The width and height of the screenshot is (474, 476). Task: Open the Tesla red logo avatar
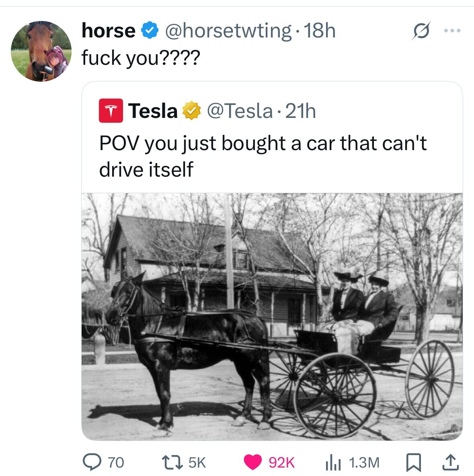tap(110, 111)
